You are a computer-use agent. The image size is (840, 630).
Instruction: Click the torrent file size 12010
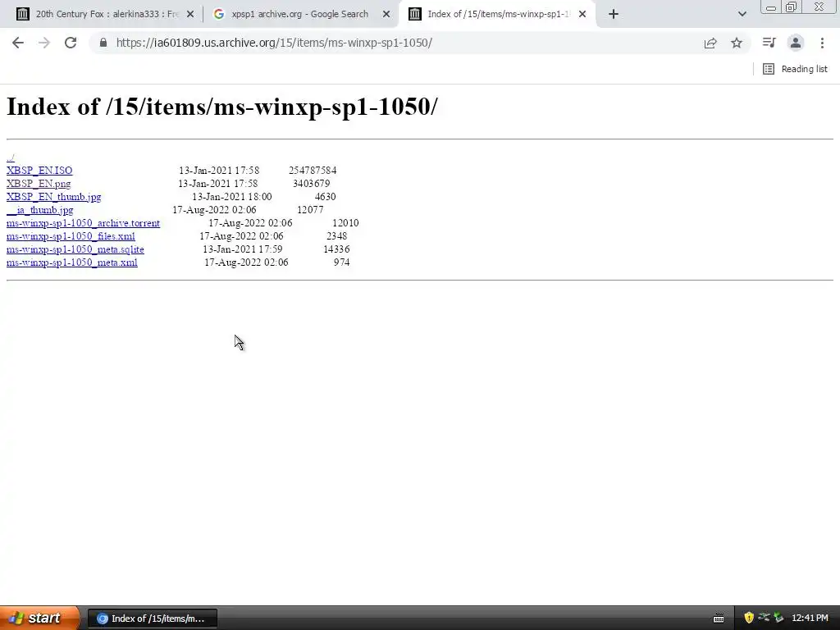click(x=345, y=223)
